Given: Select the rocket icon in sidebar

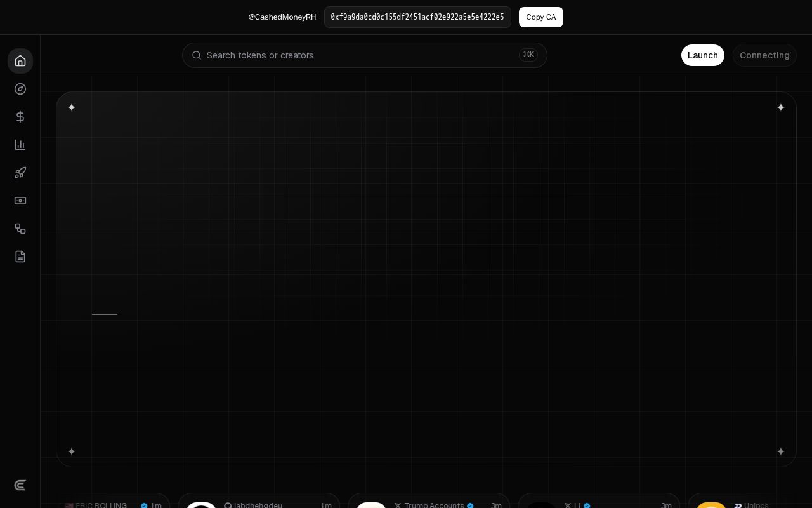Looking at the screenshot, I should 20,173.
